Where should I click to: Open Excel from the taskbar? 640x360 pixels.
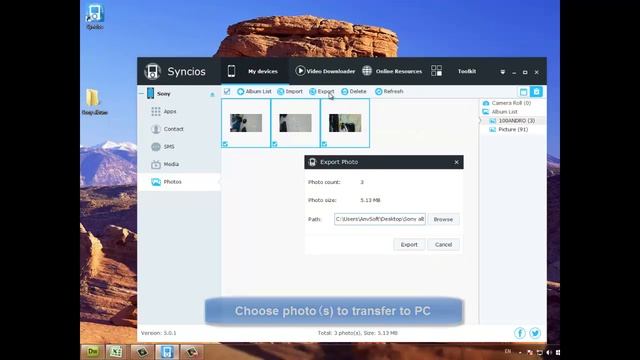116,351
